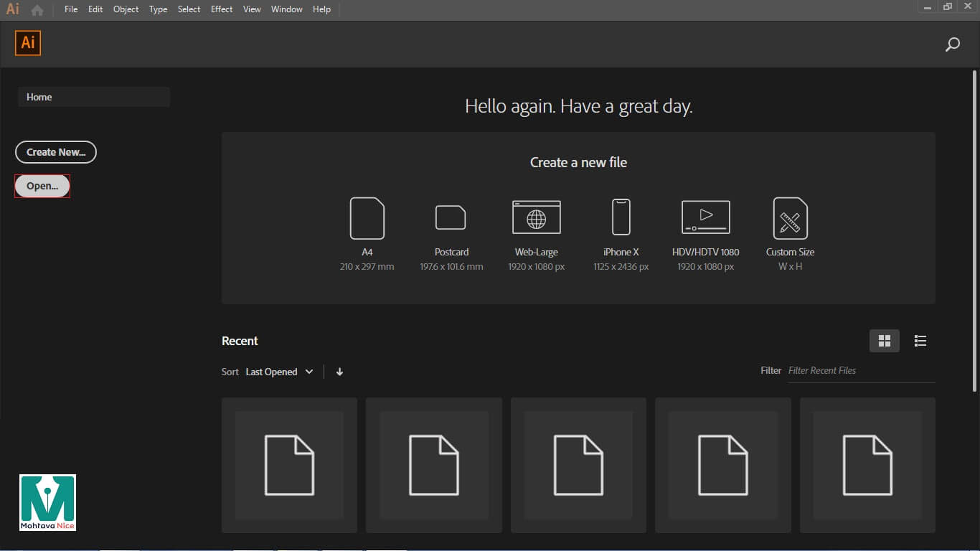Choose the HDV/HDTV 1080 preset icon
Screen dimensions: 980x551
pos(705,217)
